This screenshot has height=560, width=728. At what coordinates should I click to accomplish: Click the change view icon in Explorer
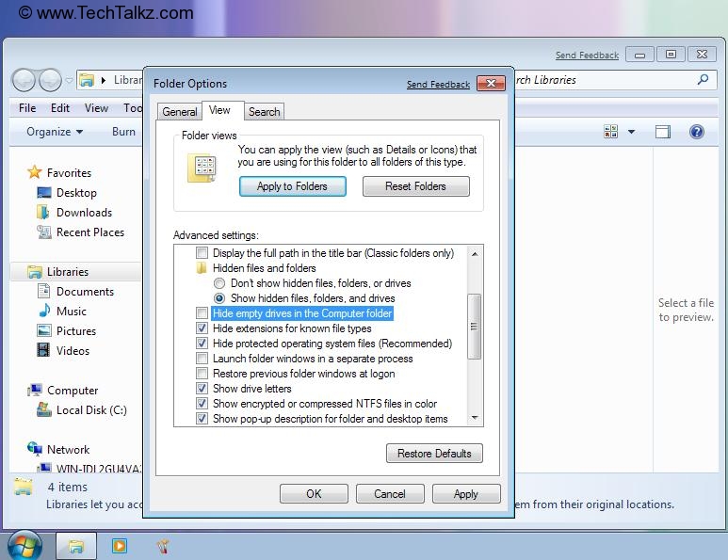[x=610, y=132]
